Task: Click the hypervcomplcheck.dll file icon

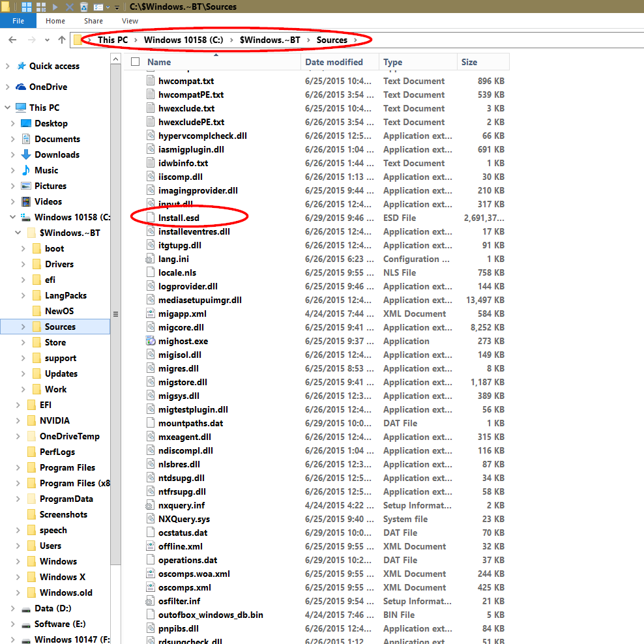Action: 151,136
